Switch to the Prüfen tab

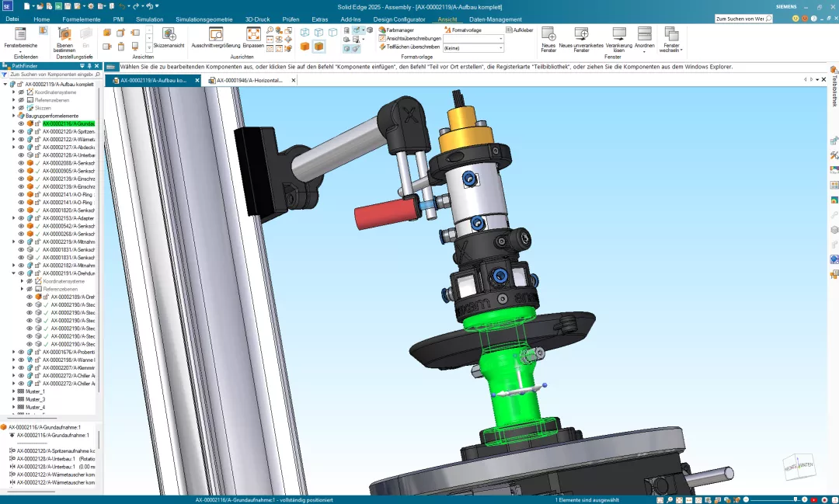click(291, 19)
